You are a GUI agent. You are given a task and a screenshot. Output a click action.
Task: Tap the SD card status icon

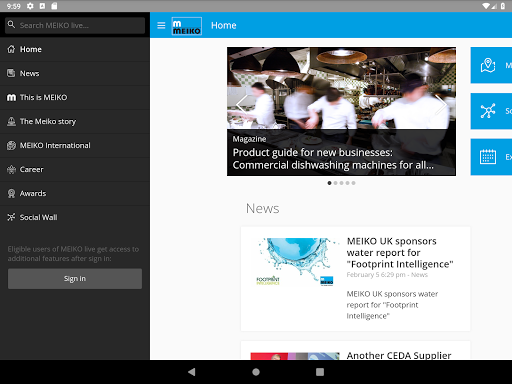[x=54, y=6]
